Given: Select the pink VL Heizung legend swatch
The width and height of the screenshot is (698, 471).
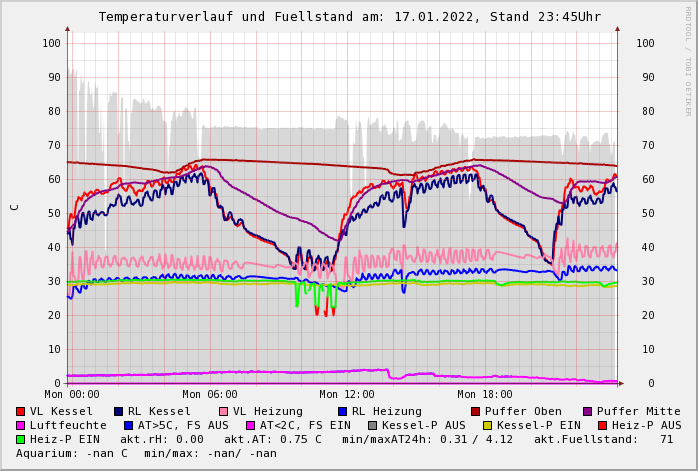Looking at the screenshot, I should coord(223,411).
